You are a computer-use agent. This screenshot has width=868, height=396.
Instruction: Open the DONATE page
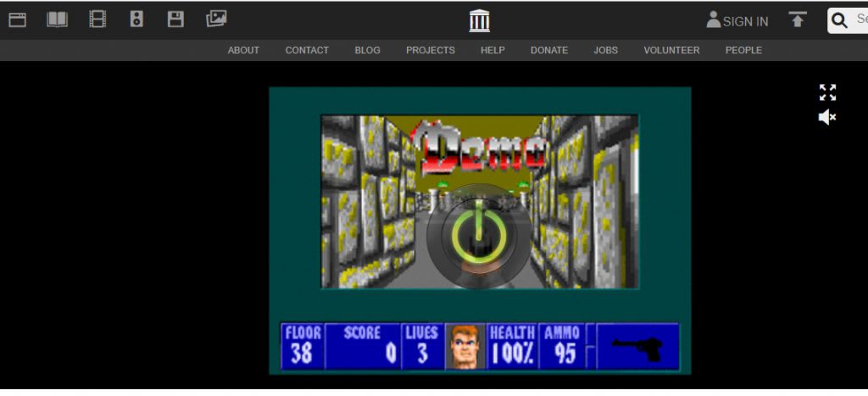click(x=549, y=50)
